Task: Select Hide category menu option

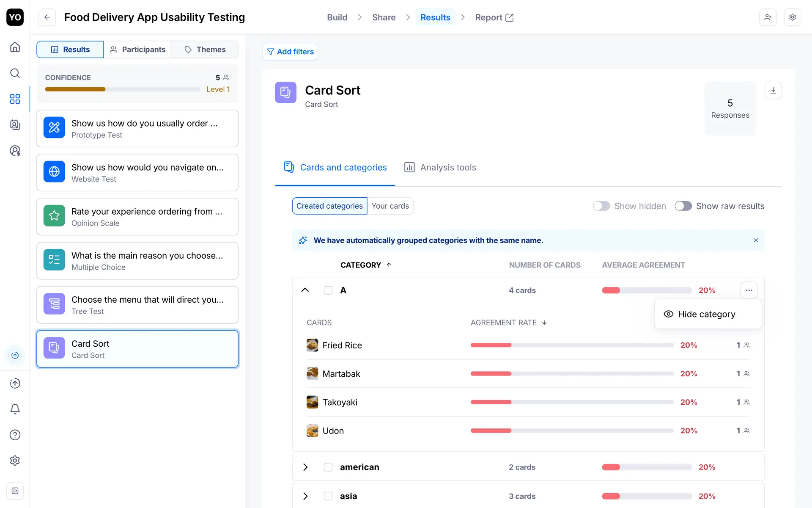Action: click(x=707, y=314)
